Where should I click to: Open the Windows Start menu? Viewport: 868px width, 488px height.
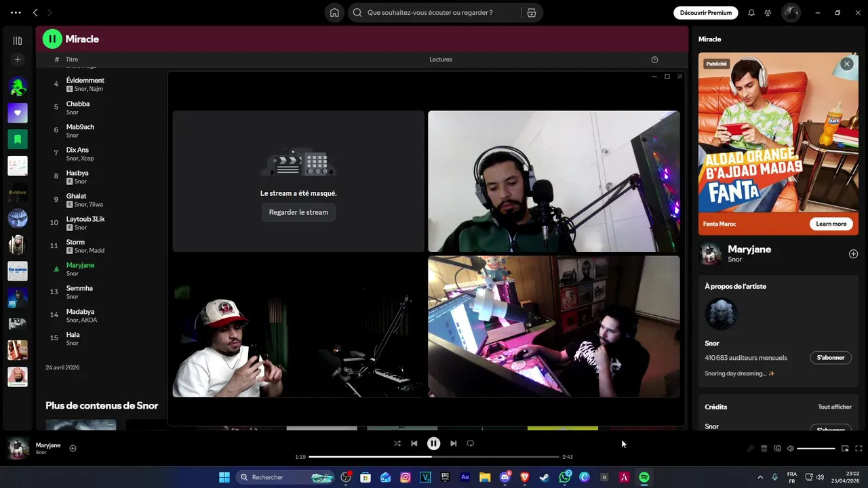[224, 477]
